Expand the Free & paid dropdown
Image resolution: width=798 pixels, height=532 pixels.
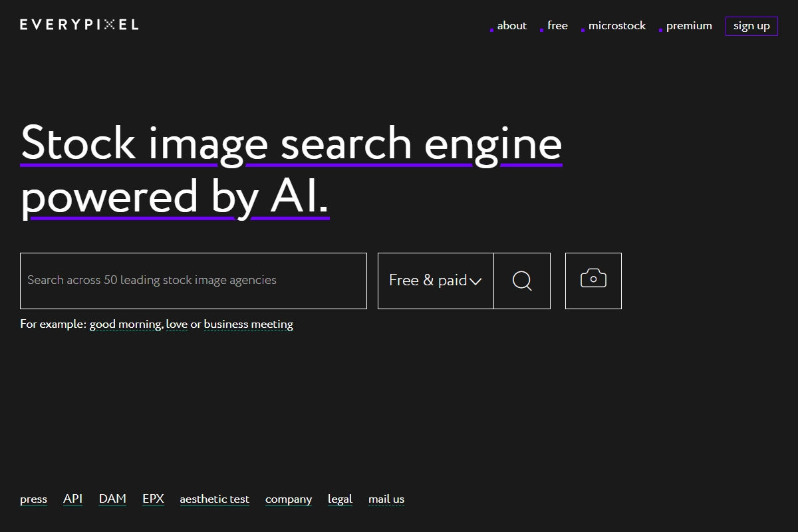[436, 281]
